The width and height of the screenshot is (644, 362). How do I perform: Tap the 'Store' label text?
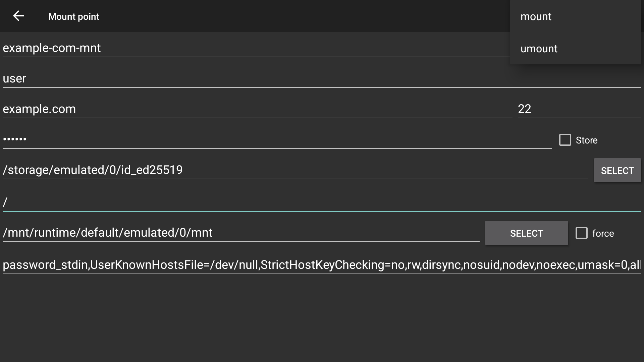pyautogui.click(x=586, y=140)
